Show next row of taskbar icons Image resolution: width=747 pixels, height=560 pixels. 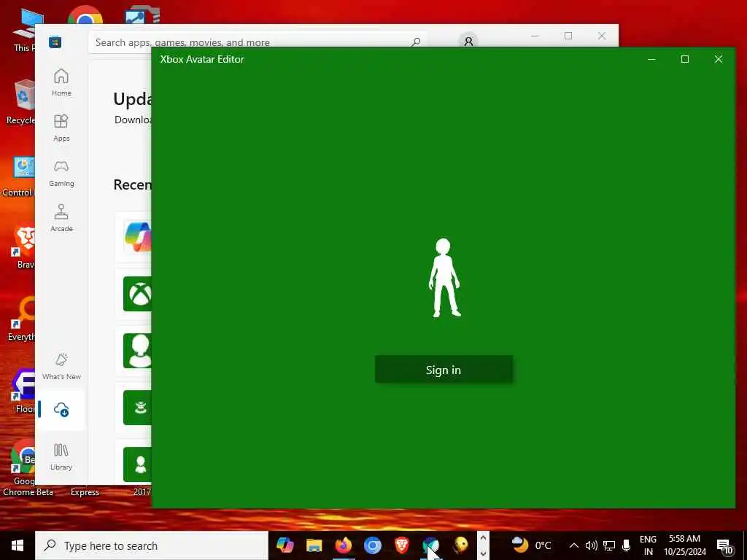click(483, 553)
